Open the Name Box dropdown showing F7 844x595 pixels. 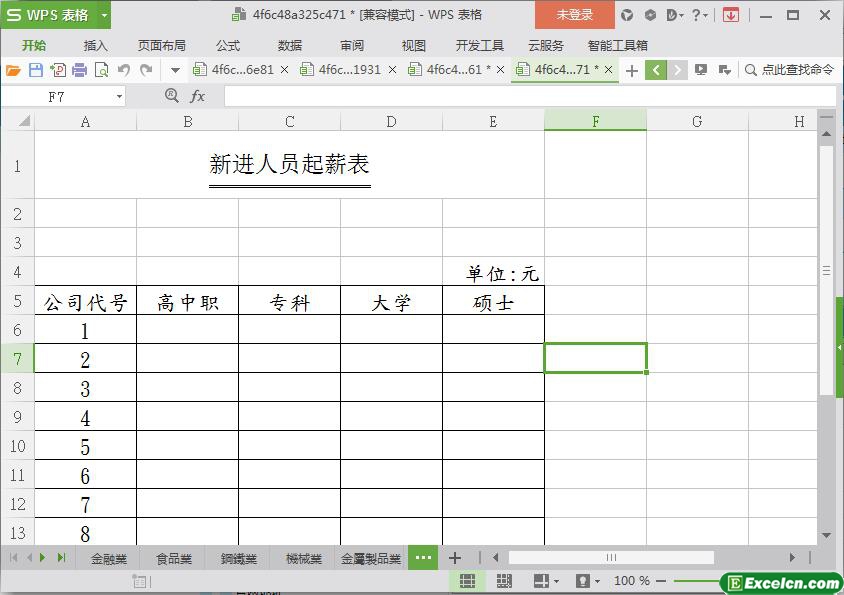click(119, 97)
